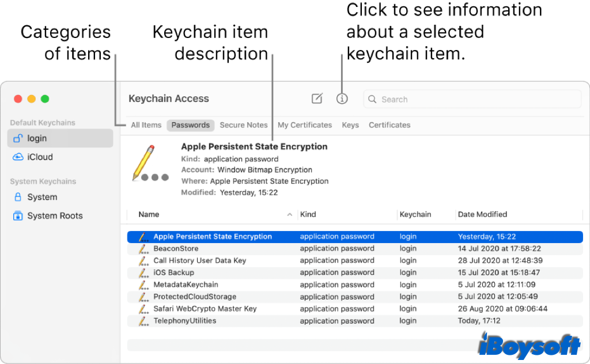Click the pencil icon beside TelephonyUtilities
Screen dimensions: 590x364
143,321
